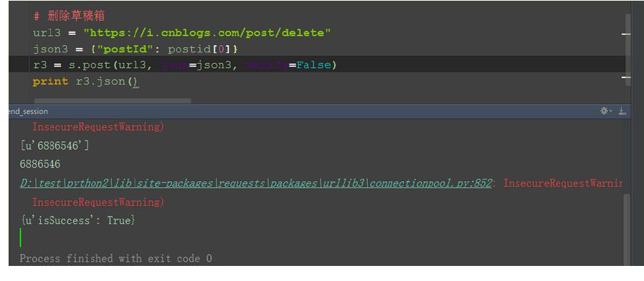
Task: Click the {u'isSuccess': True} output
Action: point(77,221)
